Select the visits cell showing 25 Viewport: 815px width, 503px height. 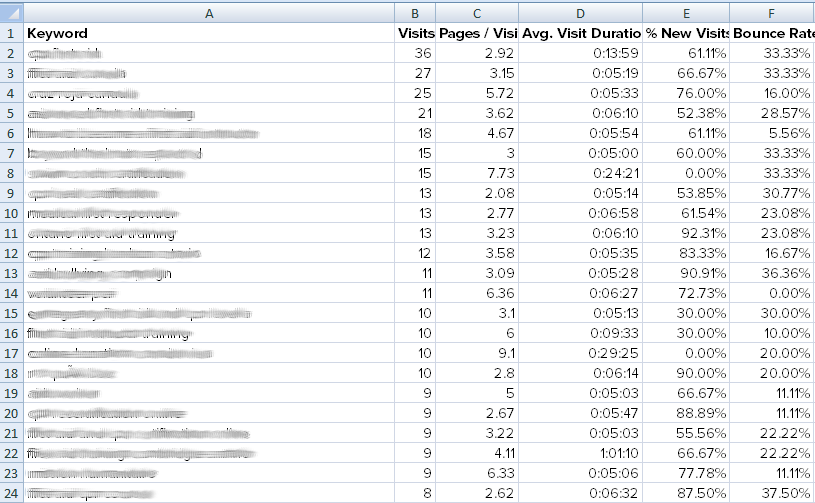point(415,93)
